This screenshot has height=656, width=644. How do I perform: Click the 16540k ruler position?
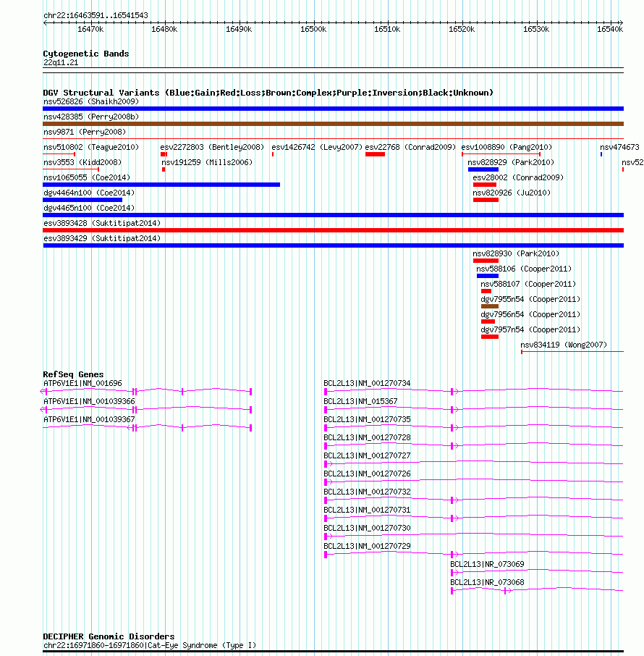(x=610, y=29)
